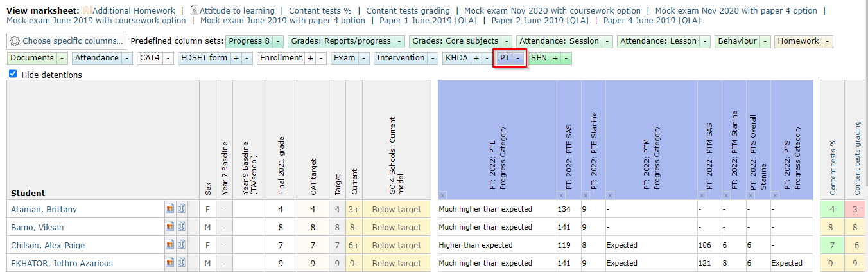The height and width of the screenshot is (272, 868).
Task: Open profile photo icon for Ataman, Brittany
Action: [x=170, y=209]
